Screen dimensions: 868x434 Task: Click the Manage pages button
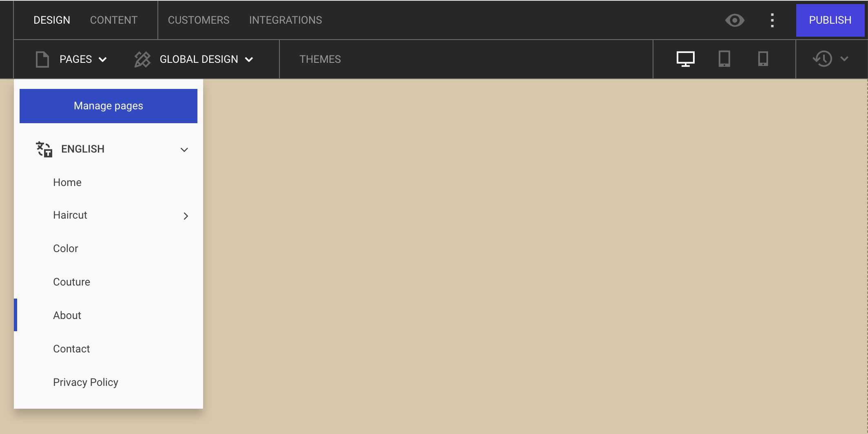click(108, 106)
